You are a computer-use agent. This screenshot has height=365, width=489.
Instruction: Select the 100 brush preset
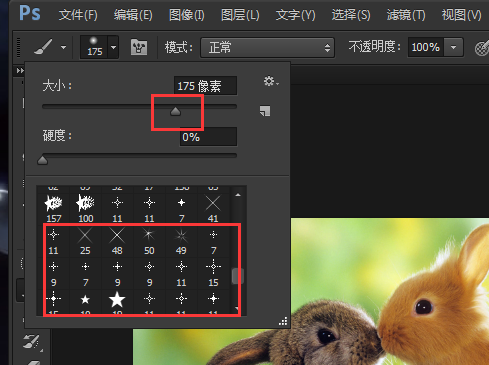point(85,208)
